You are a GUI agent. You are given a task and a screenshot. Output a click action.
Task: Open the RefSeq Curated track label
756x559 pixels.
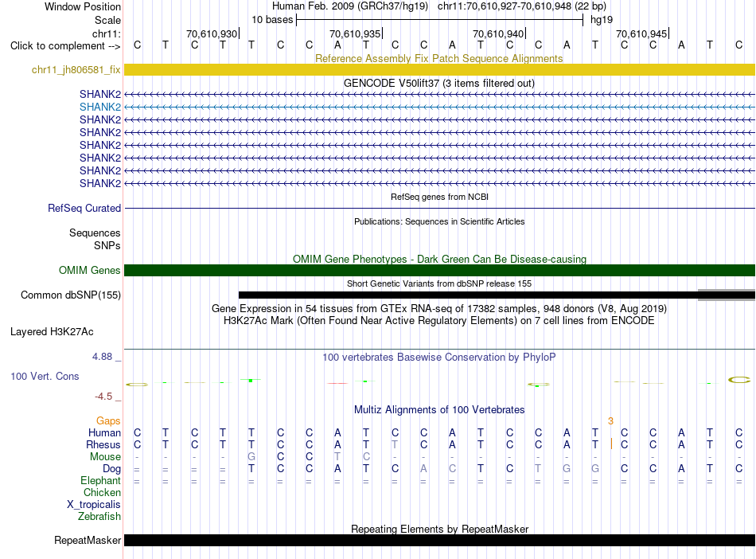84,208
